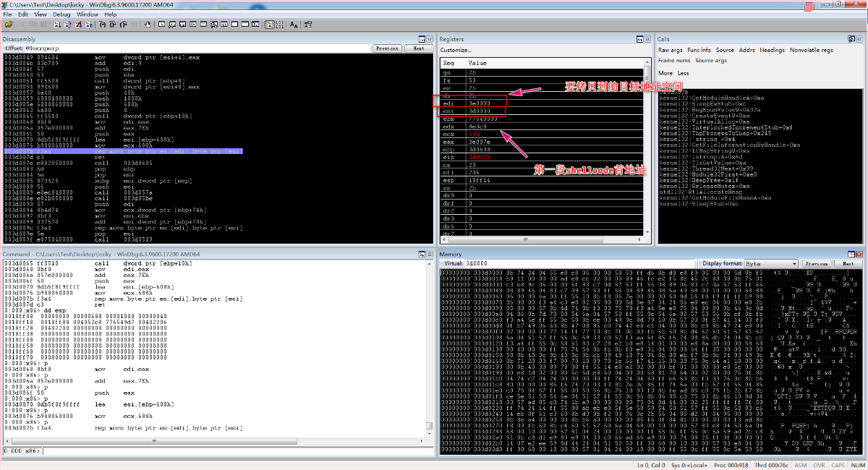Screen dimensions: 868x470
Task: Open the Window menu
Action: (88, 14)
